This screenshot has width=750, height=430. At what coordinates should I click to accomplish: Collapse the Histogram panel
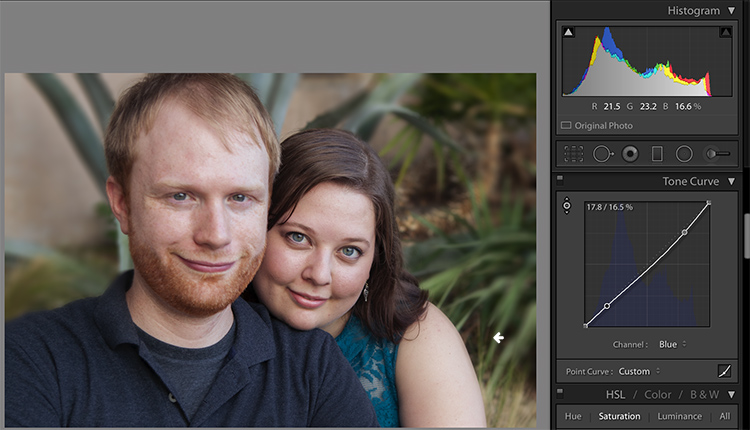click(731, 11)
